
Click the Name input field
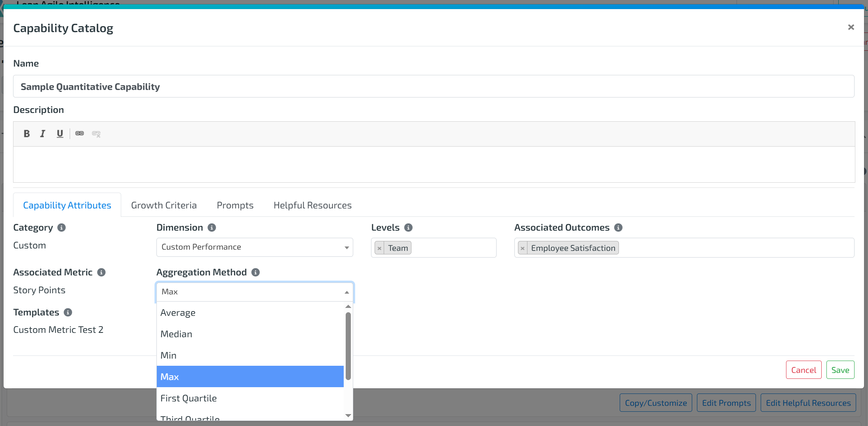click(434, 86)
